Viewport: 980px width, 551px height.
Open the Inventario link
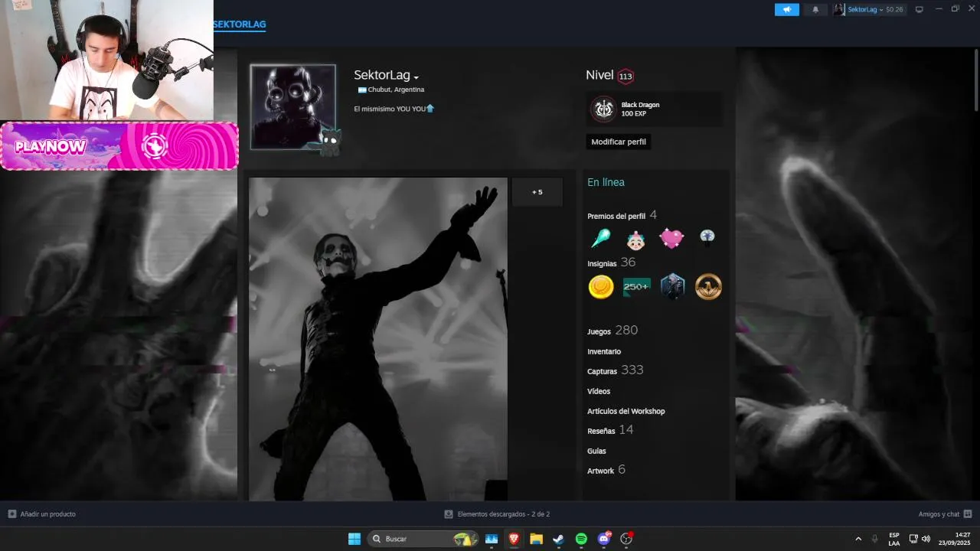pyautogui.click(x=604, y=351)
